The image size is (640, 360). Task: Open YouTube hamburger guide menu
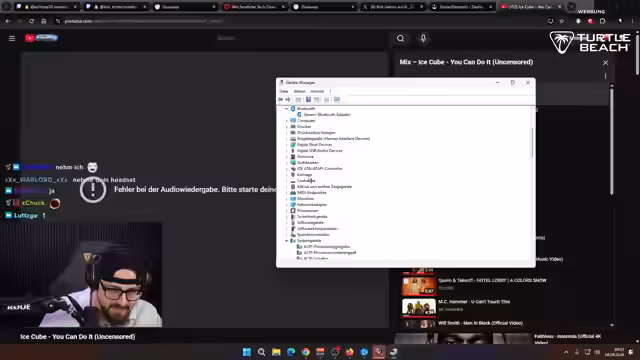(x=12, y=38)
